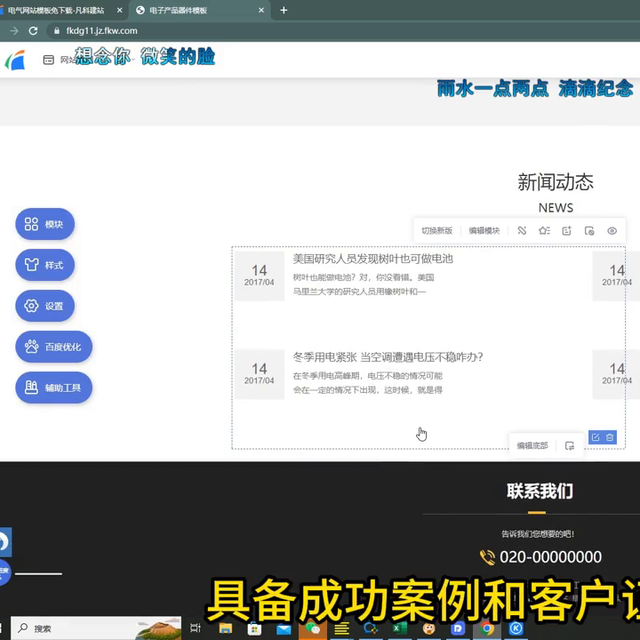The height and width of the screenshot is (640, 640).
Task: Open the 模块 (Modules) side panel
Action: click(x=45, y=224)
